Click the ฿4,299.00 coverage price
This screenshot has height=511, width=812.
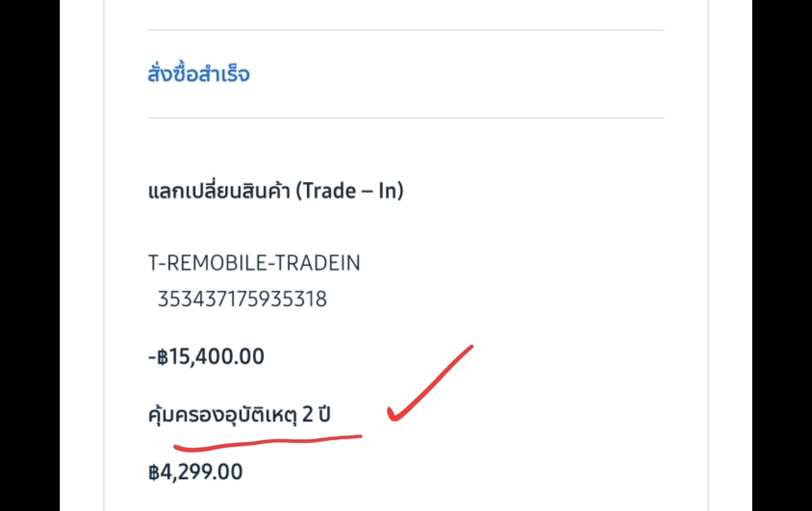pos(196,472)
